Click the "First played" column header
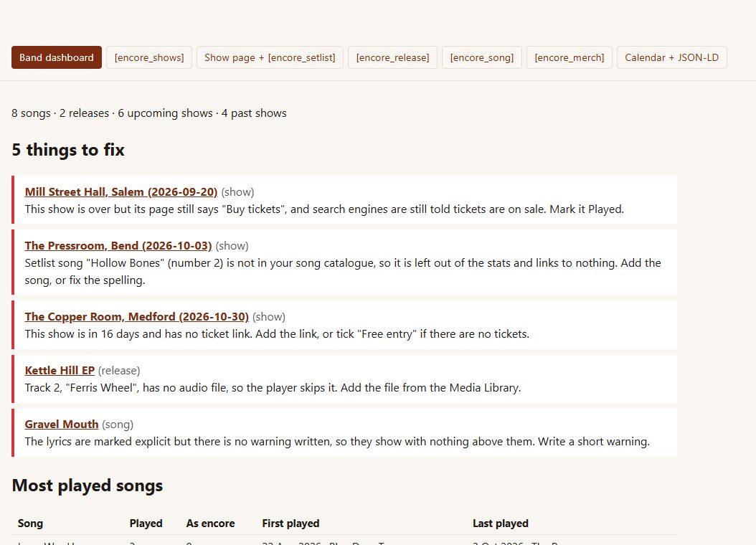This screenshot has width=756, height=545. [x=290, y=523]
